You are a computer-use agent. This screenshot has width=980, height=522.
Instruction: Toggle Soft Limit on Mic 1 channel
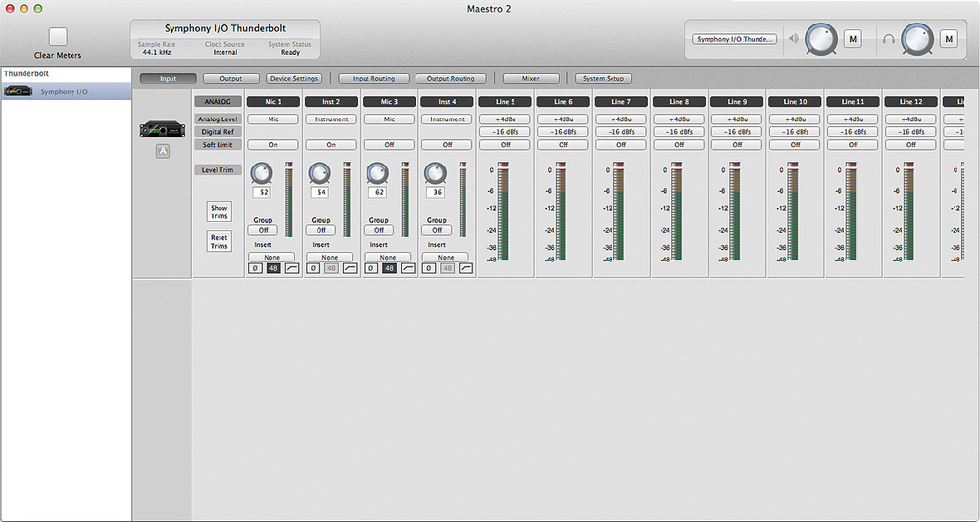pyautogui.click(x=272, y=144)
